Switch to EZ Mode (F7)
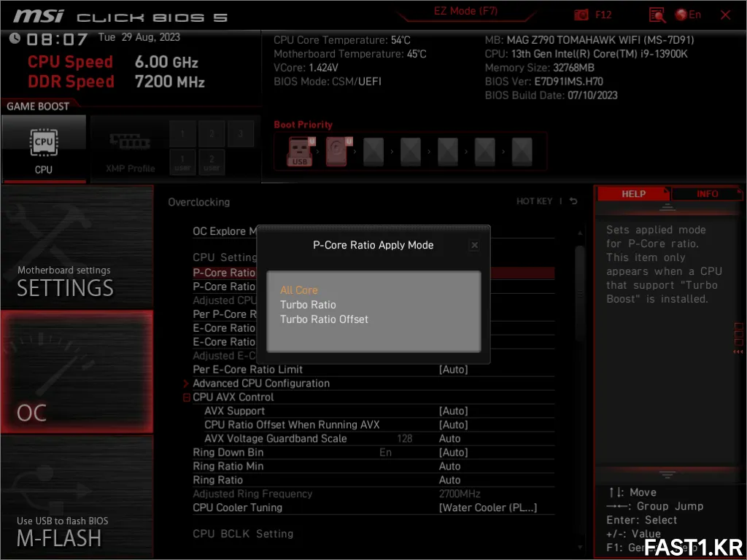The image size is (747, 560). 465,11
